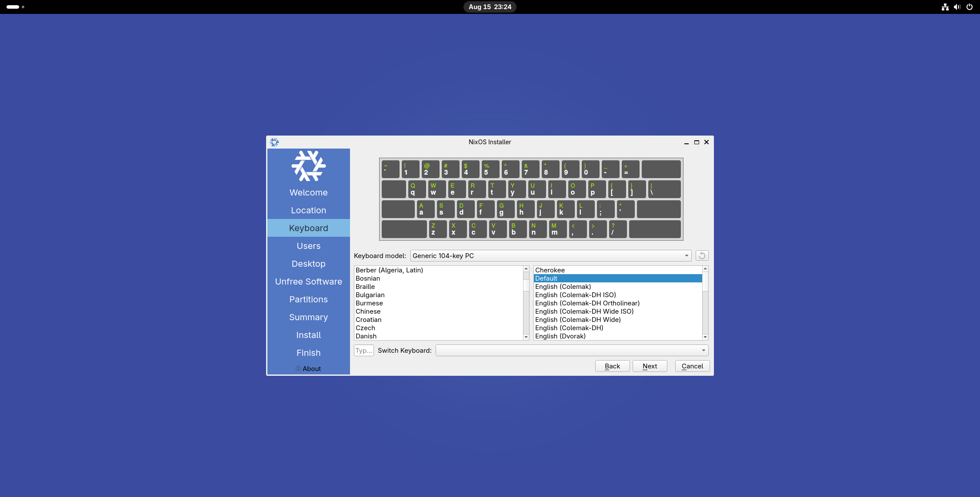Click down arrow of language list scrollbar

[526, 337]
